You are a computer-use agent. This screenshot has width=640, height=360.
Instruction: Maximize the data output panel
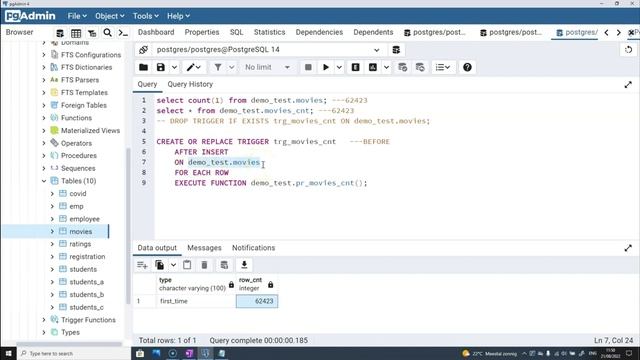coord(628,248)
